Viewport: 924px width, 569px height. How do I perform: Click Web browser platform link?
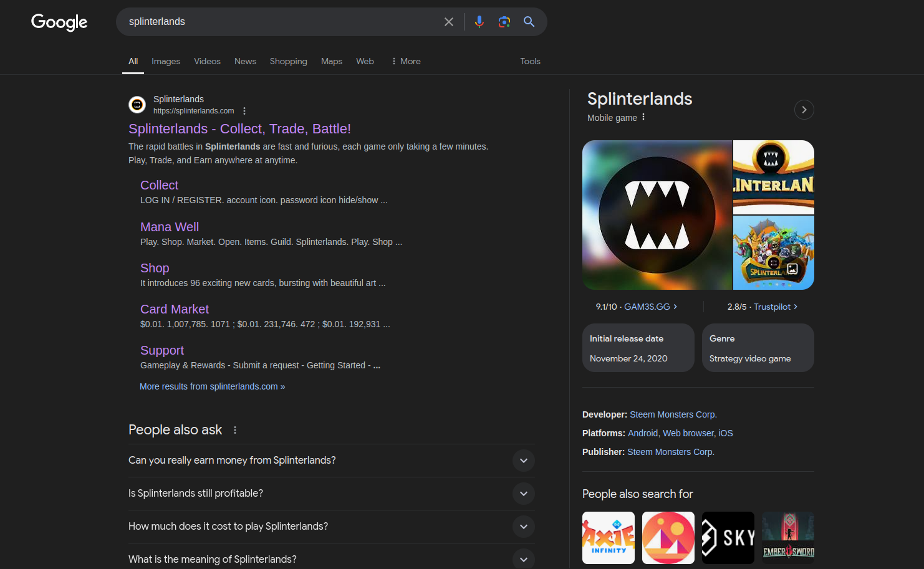688,433
